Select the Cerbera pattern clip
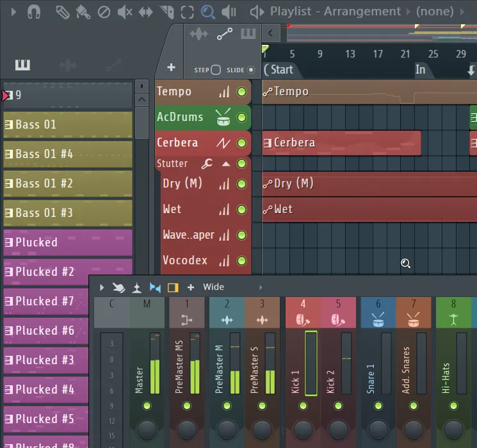The image size is (477, 448). point(341,143)
